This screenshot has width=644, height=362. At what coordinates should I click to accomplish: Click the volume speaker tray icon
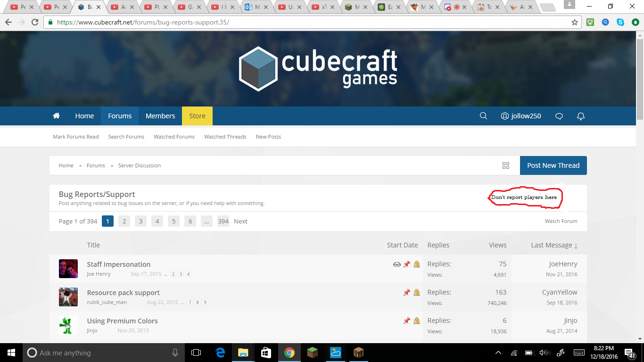click(543, 353)
